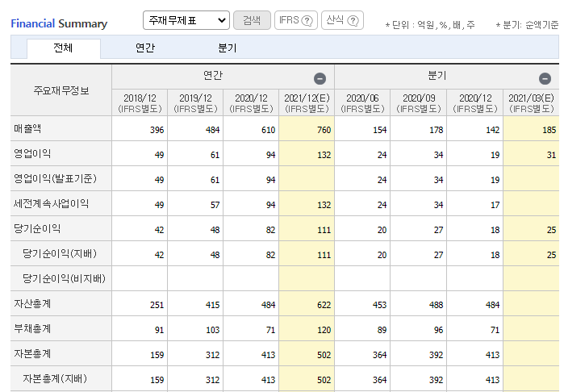Click the 매출액 row label
This screenshot has width=564, height=392.
(27, 129)
